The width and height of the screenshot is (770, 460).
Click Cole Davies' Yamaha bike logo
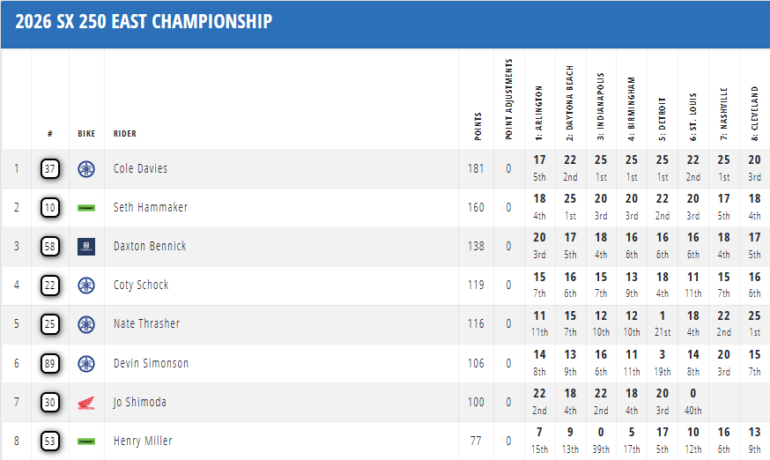87,169
